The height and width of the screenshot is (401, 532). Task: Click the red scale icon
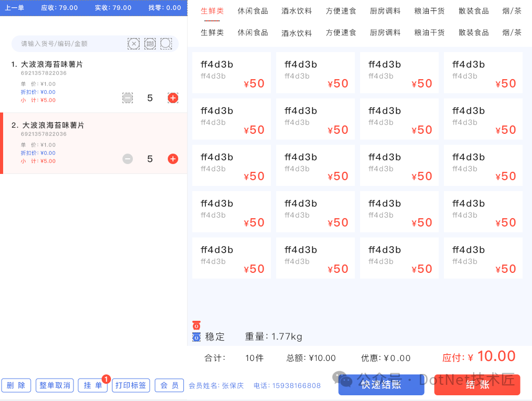(196, 325)
